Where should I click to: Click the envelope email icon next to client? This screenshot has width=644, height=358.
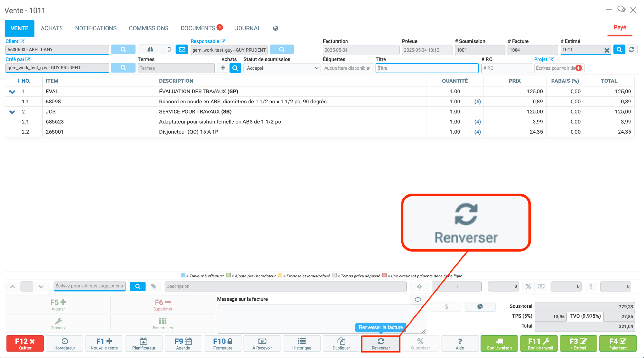coord(182,50)
